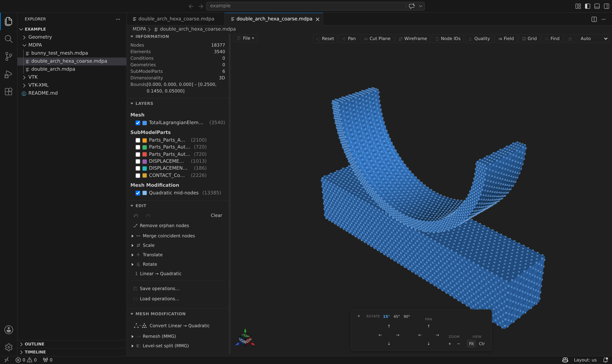The image size is (612, 364).
Task: Select 45° rotate step
Action: click(x=397, y=316)
